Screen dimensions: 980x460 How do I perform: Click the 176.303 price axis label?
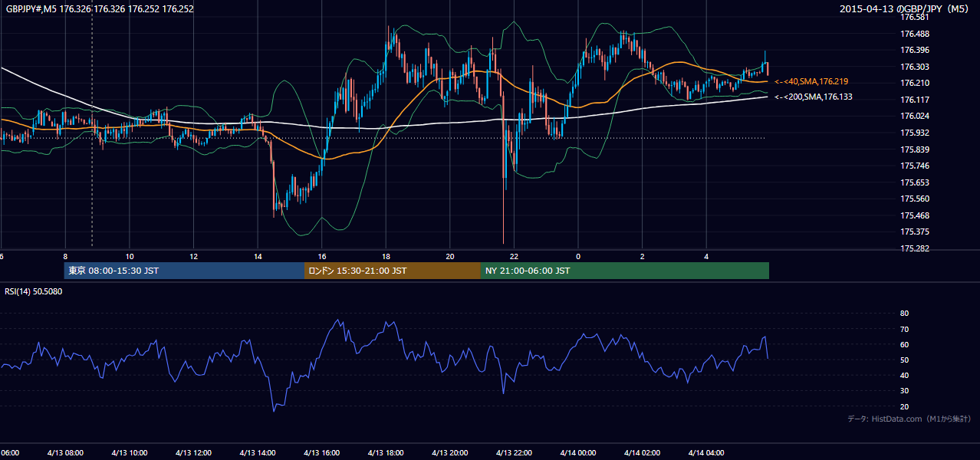(915, 67)
